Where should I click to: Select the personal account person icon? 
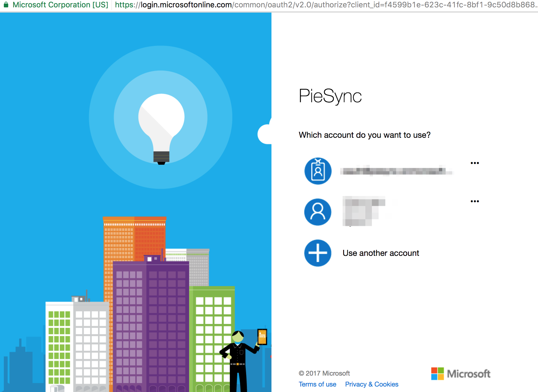coord(318,212)
